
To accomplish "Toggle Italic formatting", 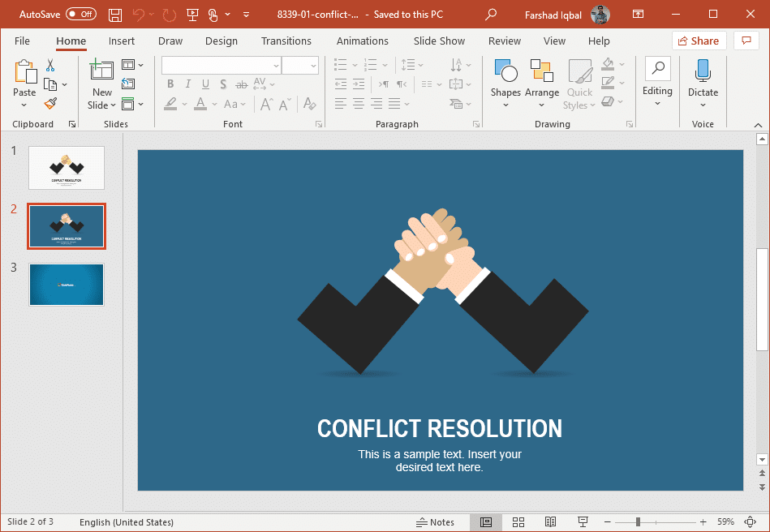I will 187,84.
